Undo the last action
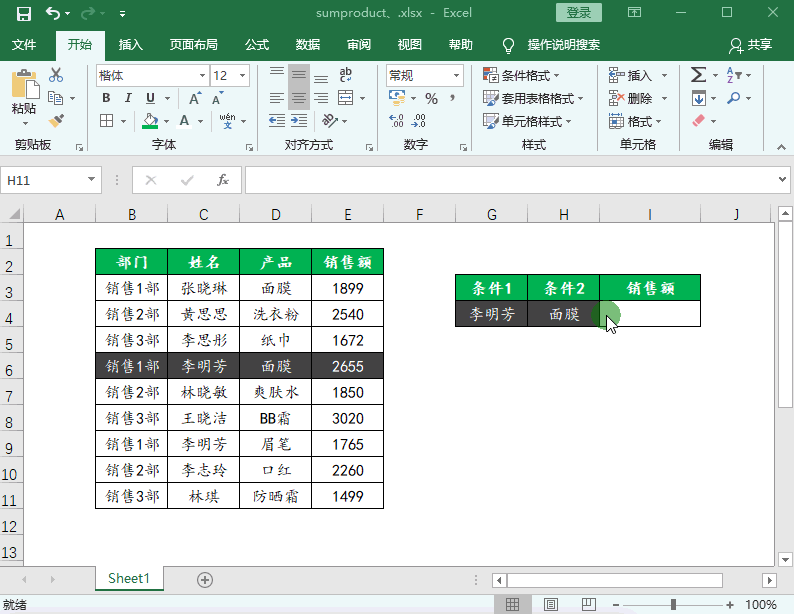The width and height of the screenshot is (794, 614). (53, 13)
